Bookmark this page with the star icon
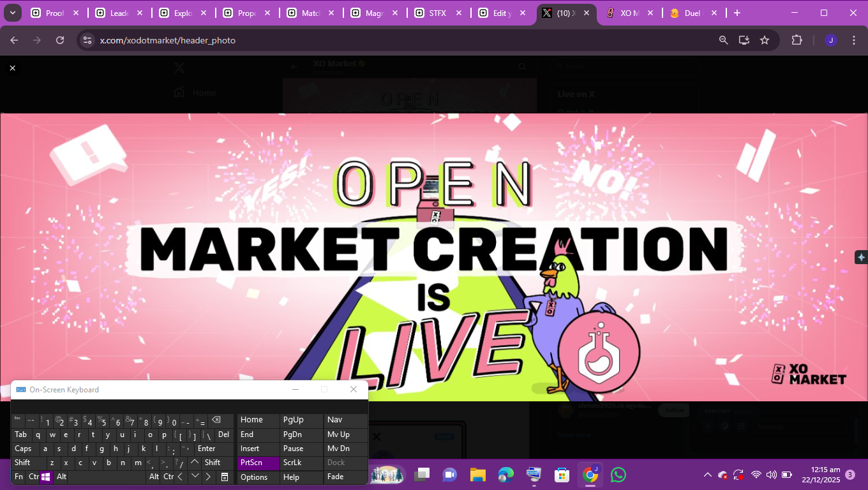The width and height of the screenshot is (868, 490). [765, 40]
